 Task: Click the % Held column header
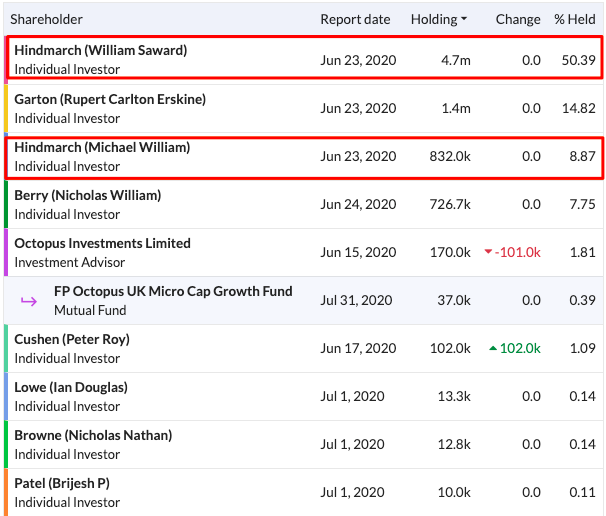pos(575,19)
